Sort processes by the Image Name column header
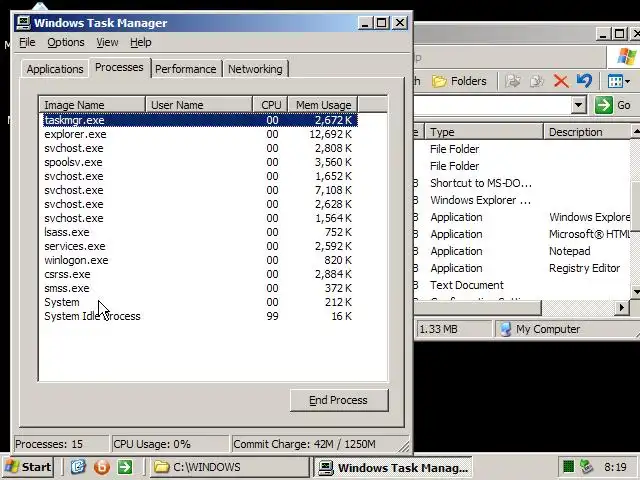Image resolution: width=640 pixels, height=480 pixels. coord(92,105)
